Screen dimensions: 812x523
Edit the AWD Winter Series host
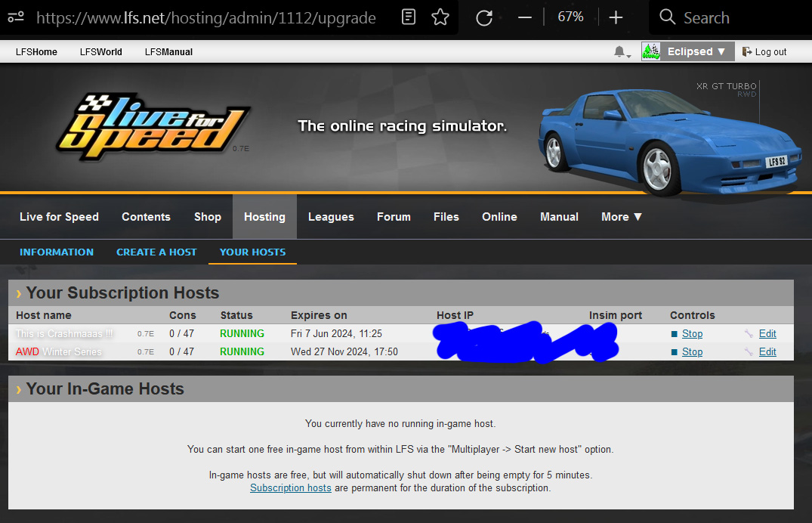click(767, 352)
